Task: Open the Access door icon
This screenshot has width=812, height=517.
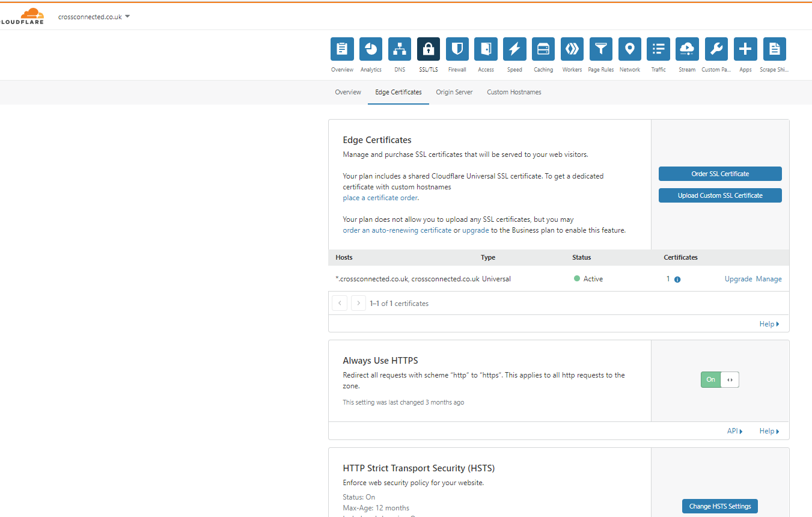Action: pyautogui.click(x=486, y=49)
